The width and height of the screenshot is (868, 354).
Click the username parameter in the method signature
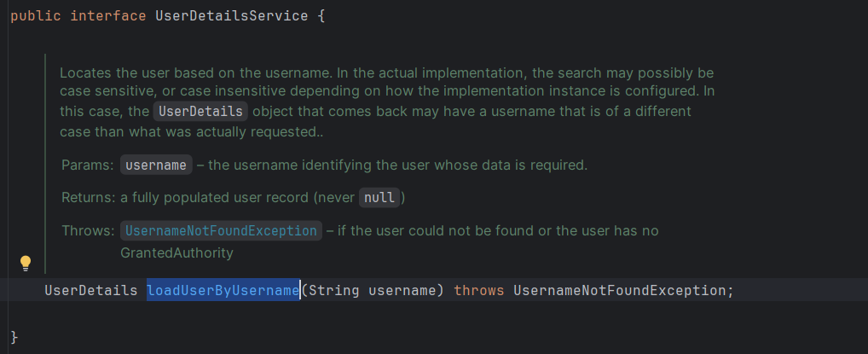(x=405, y=291)
